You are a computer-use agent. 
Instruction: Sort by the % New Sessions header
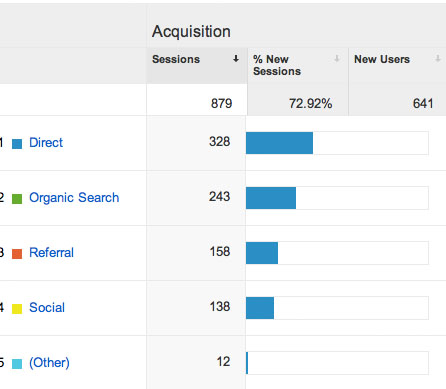(x=277, y=65)
